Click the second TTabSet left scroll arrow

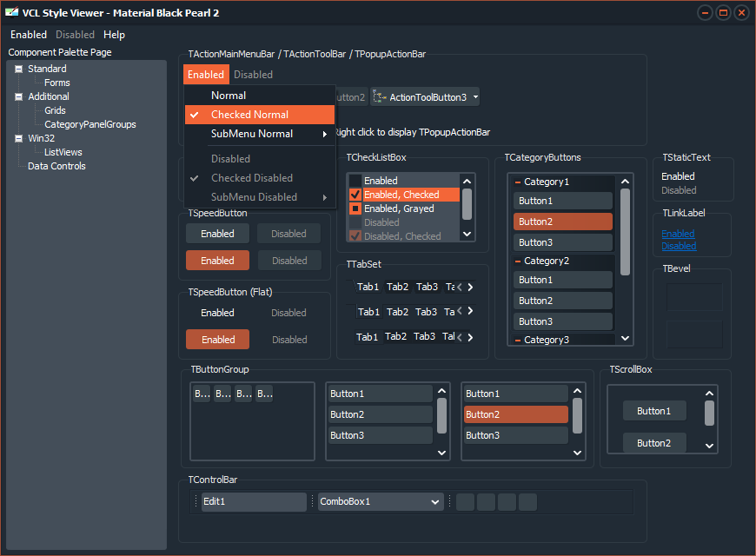460,311
